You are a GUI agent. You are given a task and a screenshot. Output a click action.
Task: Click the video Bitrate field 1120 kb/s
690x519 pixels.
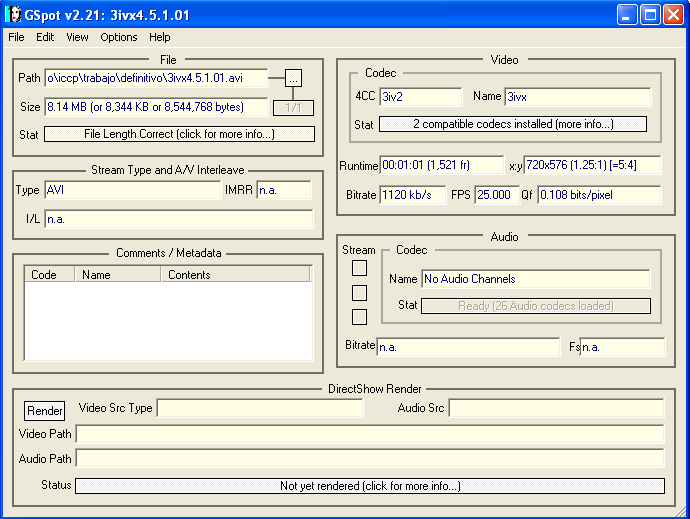coord(413,195)
